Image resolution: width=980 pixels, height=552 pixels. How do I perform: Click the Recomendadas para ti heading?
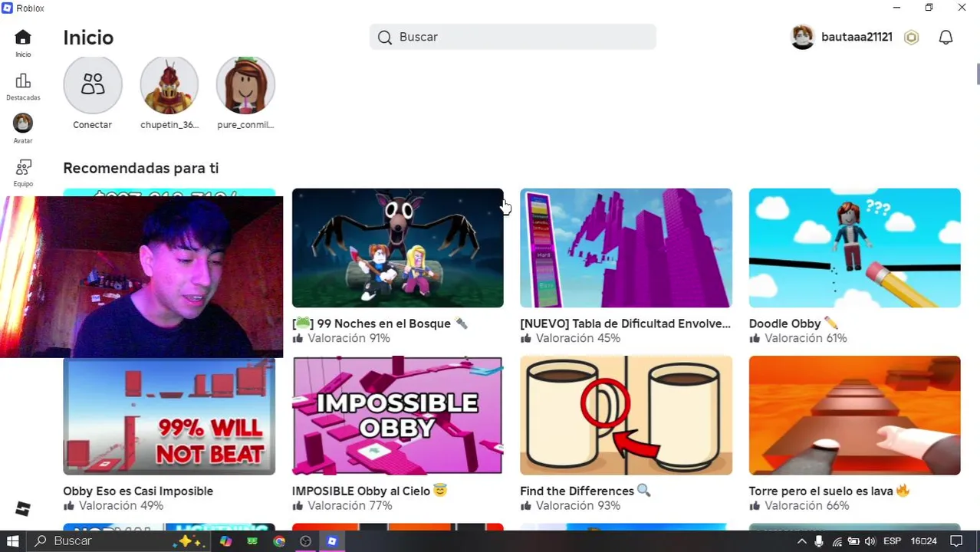[141, 168]
